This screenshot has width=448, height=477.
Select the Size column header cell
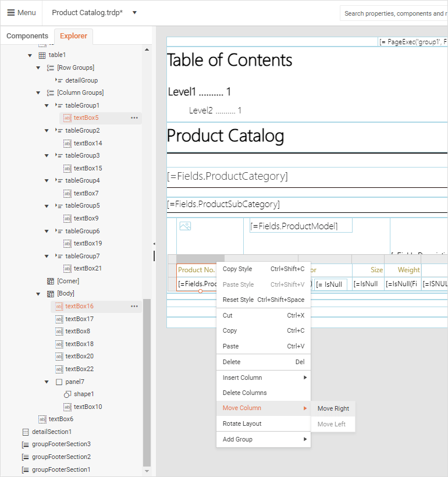pos(368,270)
